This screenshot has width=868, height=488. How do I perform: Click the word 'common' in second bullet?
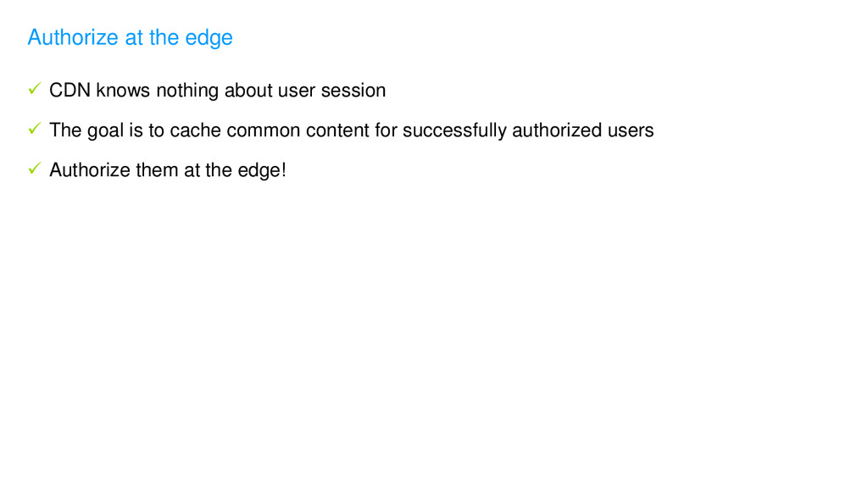(264, 130)
